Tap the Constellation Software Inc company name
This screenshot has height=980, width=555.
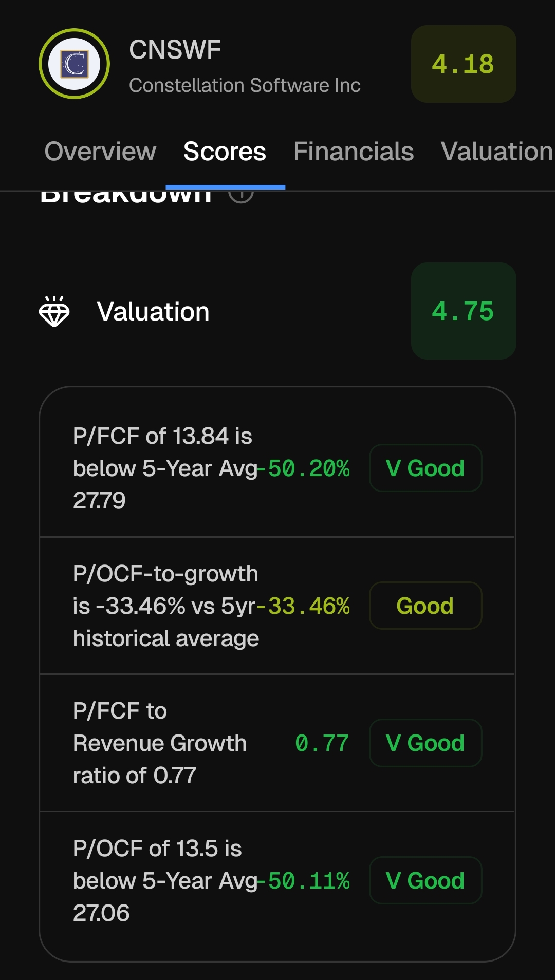click(x=245, y=85)
